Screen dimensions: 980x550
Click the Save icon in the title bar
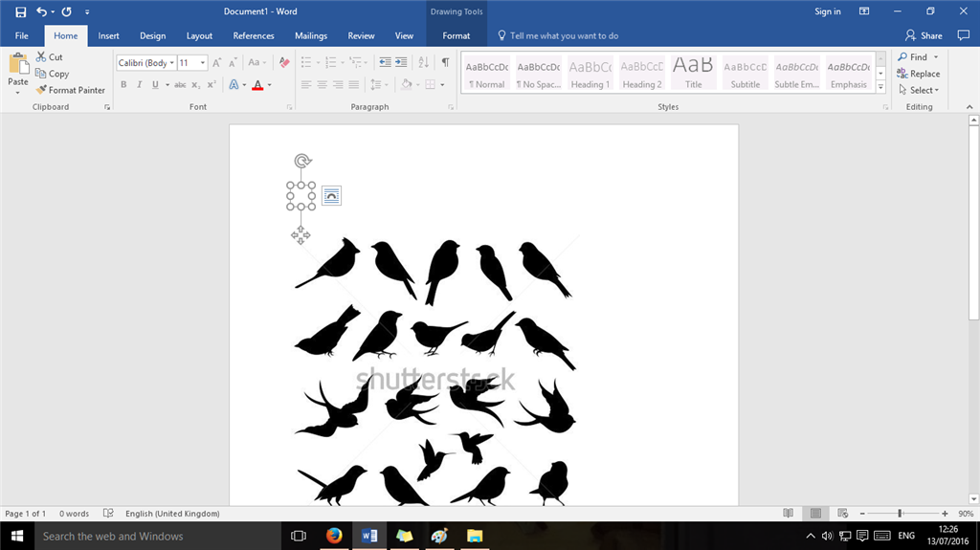[21, 11]
